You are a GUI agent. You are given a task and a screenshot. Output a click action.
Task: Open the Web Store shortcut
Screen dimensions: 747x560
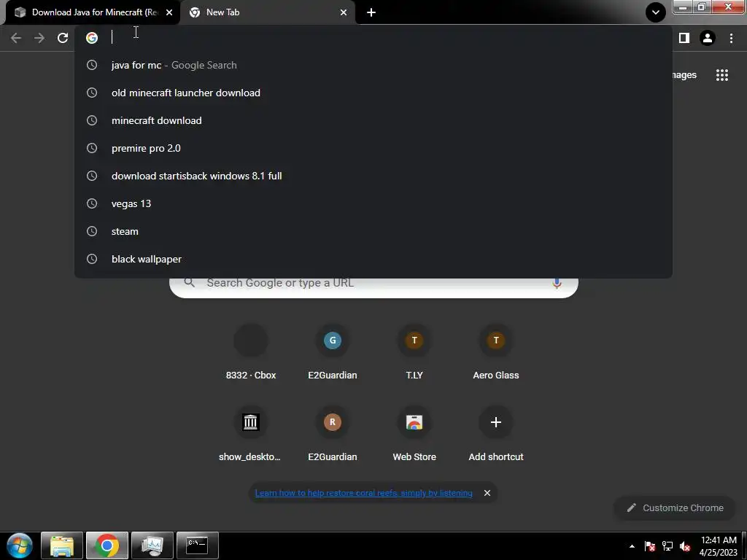tap(414, 434)
